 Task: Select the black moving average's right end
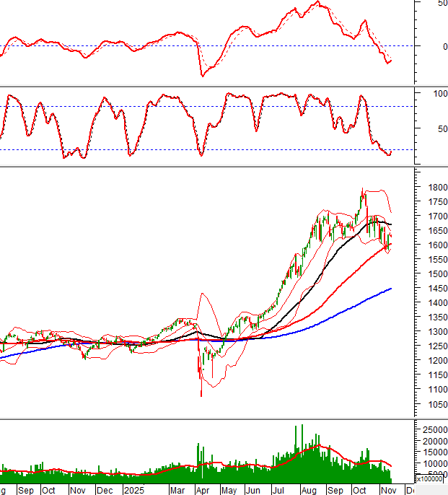pos(391,224)
